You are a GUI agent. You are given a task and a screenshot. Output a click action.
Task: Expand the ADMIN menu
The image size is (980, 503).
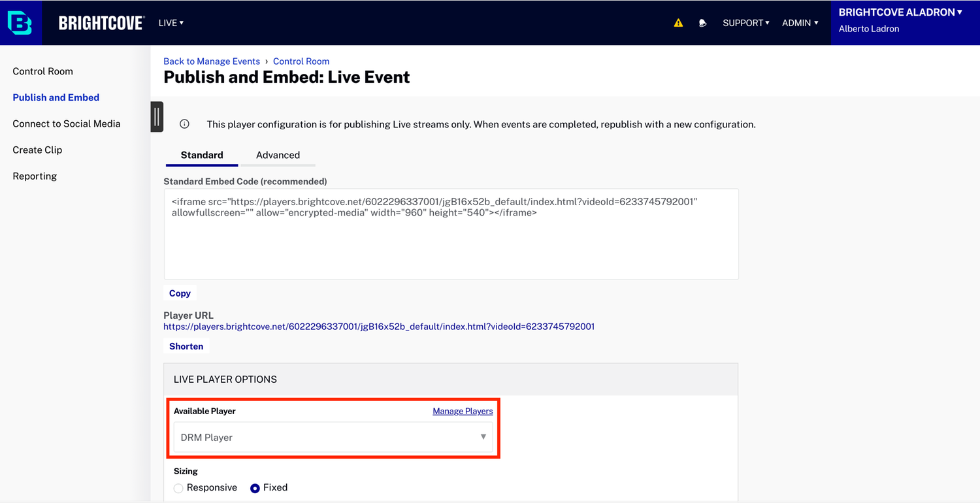pyautogui.click(x=800, y=23)
